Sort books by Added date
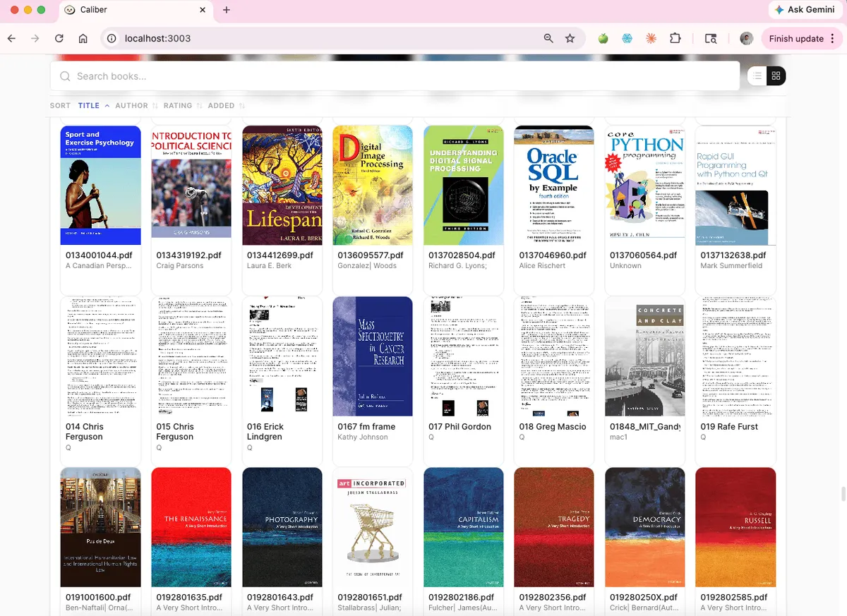 [x=227, y=106]
